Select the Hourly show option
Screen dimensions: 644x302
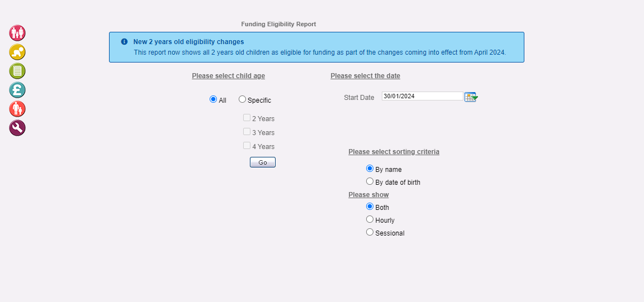[370, 219]
